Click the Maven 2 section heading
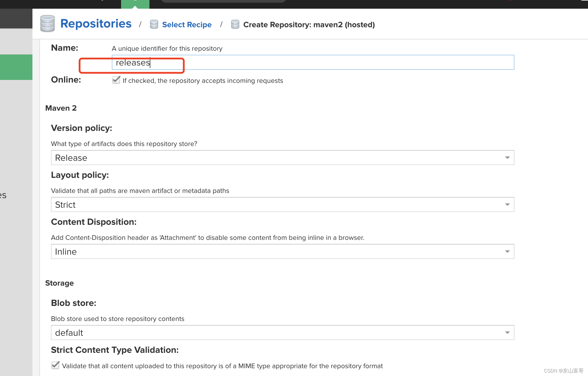Image resolution: width=588 pixels, height=376 pixels. point(61,108)
